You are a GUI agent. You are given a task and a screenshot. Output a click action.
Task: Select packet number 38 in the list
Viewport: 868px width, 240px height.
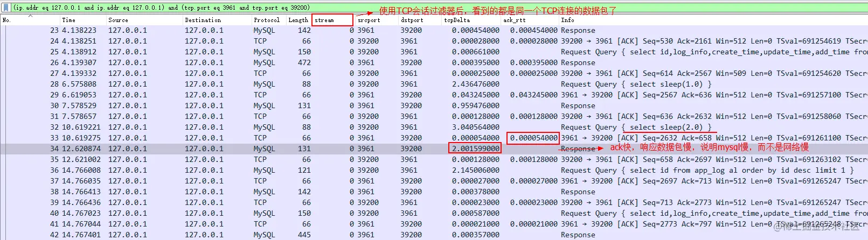click(x=434, y=192)
